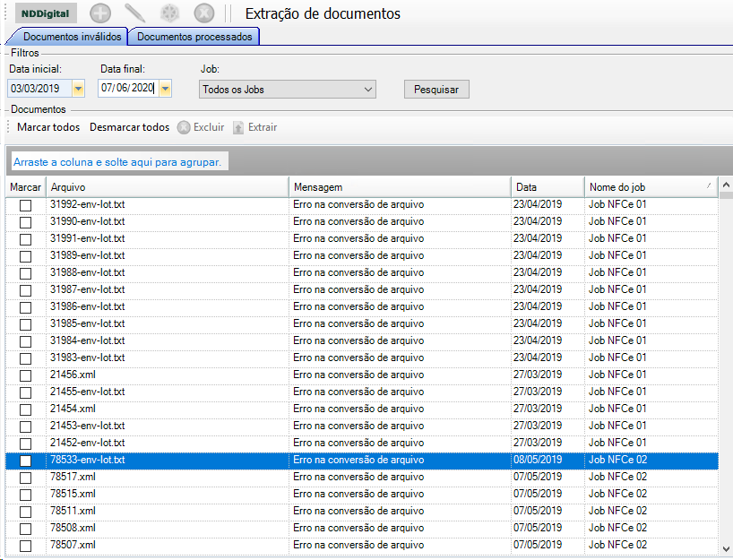Click the scrollbar down arrow in document list
This screenshot has width=733, height=560.
(726, 548)
